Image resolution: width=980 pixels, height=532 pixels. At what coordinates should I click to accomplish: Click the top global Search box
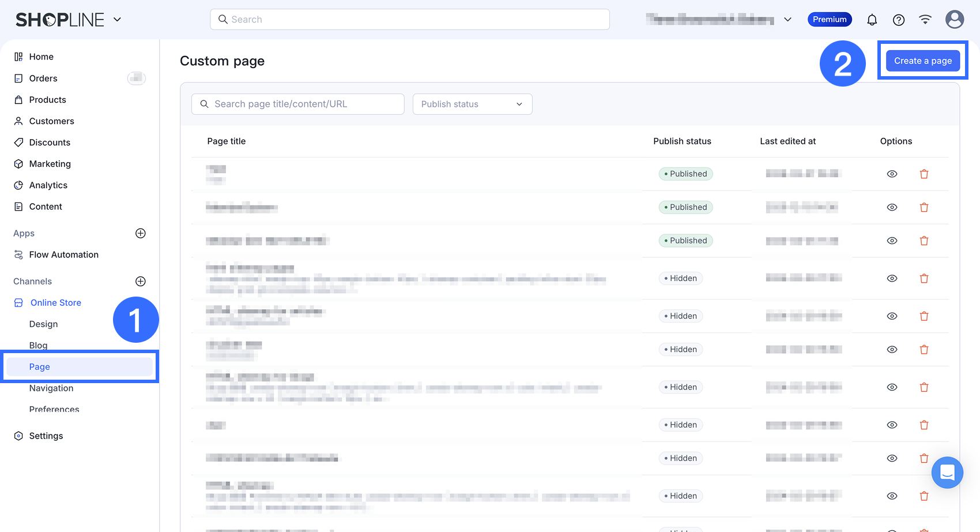click(410, 20)
